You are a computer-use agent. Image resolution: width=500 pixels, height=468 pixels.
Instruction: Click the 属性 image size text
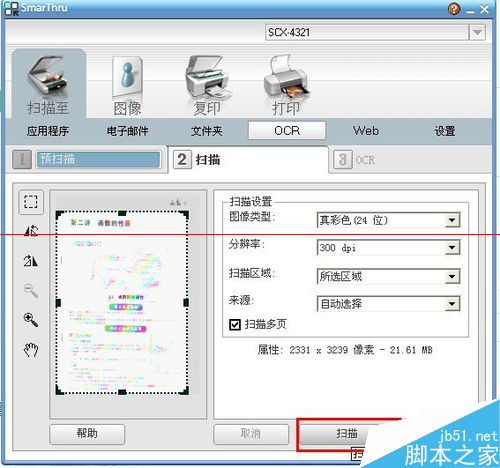[345, 350]
